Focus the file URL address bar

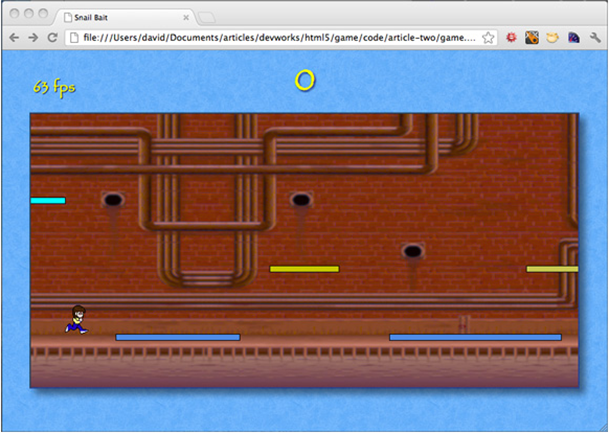coord(280,38)
